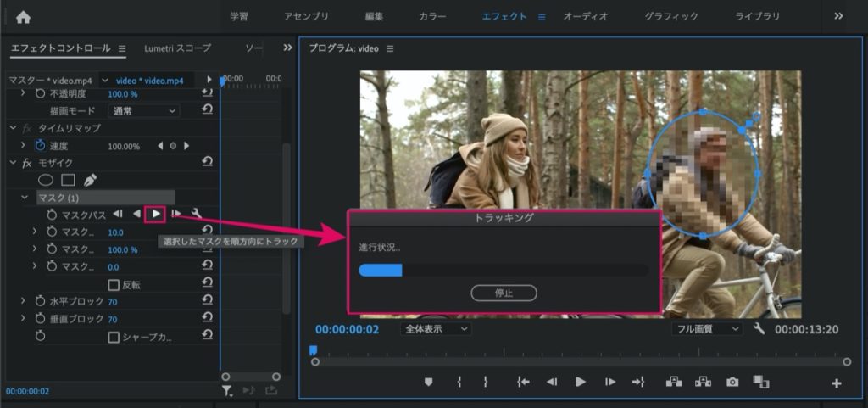Switch to the アセンブリ workspace
Image resolution: width=868 pixels, height=408 pixels.
(x=306, y=16)
